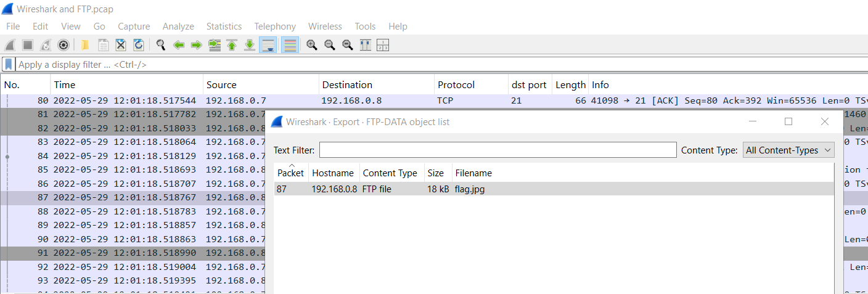Go to first packet icon
Screen dimensions: 868x294
click(232, 45)
